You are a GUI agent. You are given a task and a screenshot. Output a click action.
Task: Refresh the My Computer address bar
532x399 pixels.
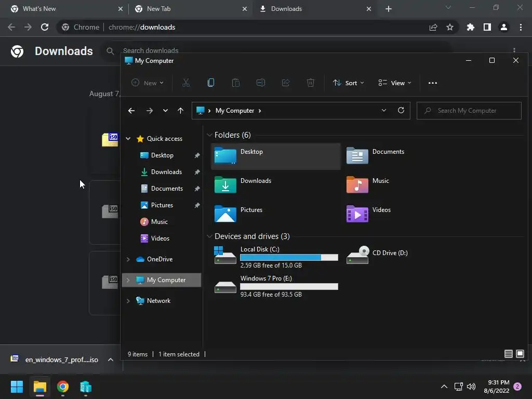401,110
